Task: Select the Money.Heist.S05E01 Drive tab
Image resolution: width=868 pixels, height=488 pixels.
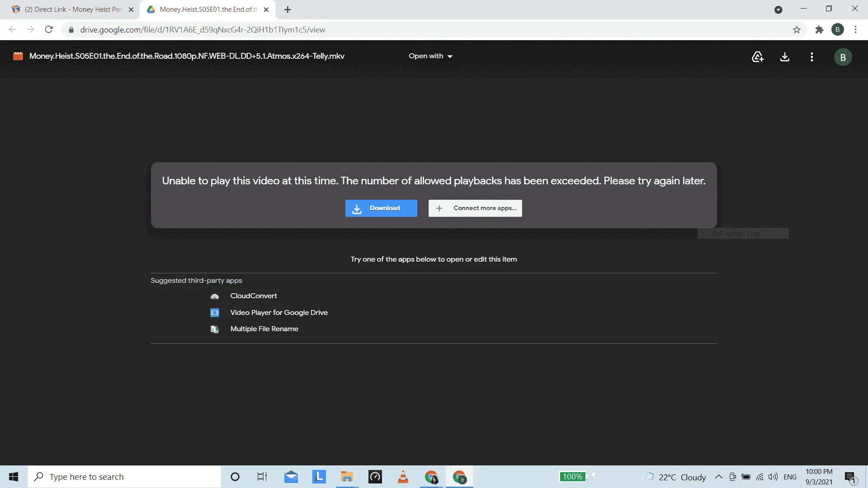Action: pyautogui.click(x=208, y=9)
